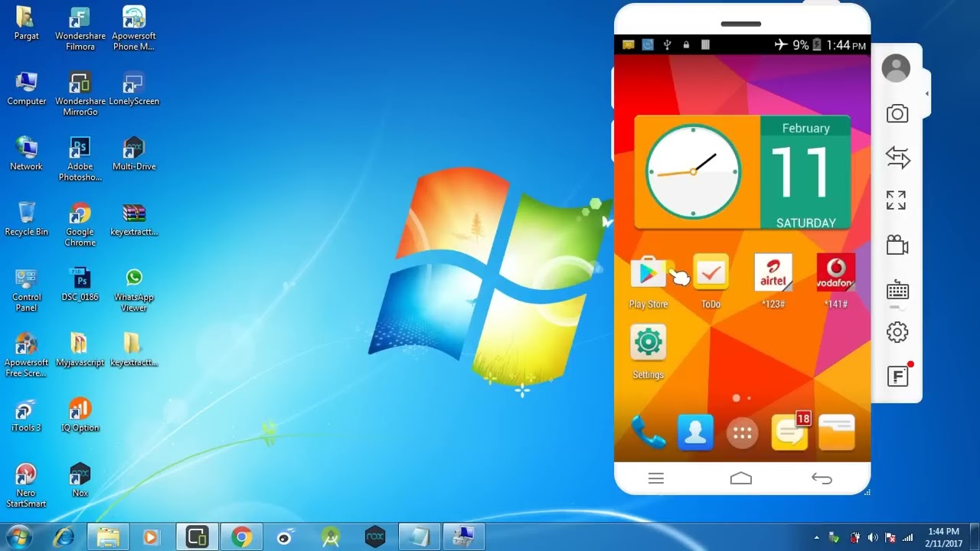980x551 pixels.
Task: Select the LonelyScreen desktop shortcut
Action: point(134,89)
